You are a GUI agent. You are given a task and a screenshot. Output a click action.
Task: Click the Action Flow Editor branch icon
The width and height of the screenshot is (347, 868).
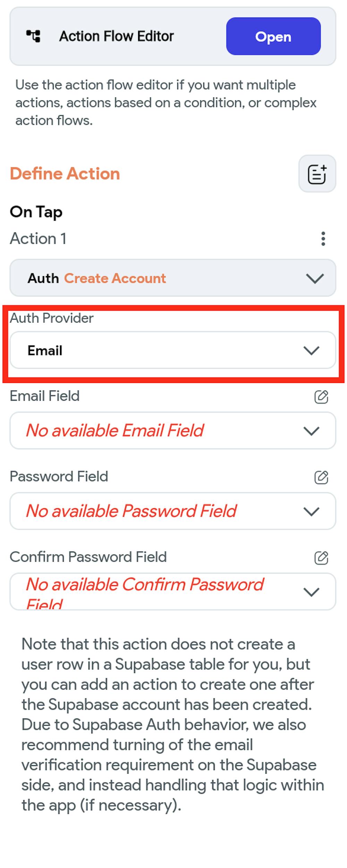[x=33, y=36]
